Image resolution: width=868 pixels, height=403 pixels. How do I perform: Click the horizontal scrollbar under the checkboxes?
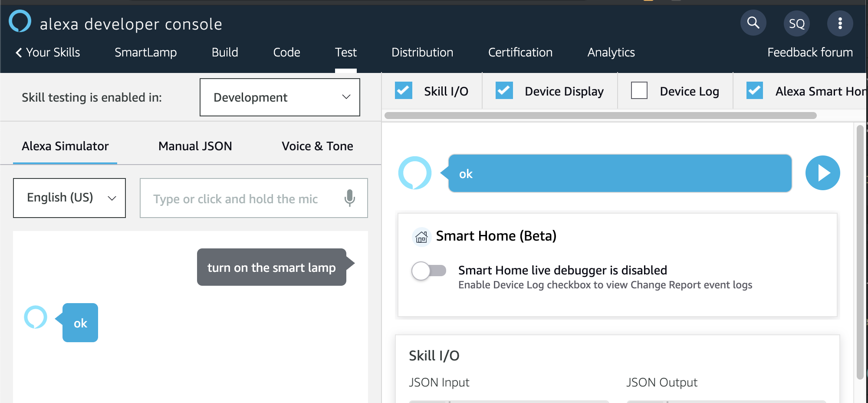[x=600, y=116]
